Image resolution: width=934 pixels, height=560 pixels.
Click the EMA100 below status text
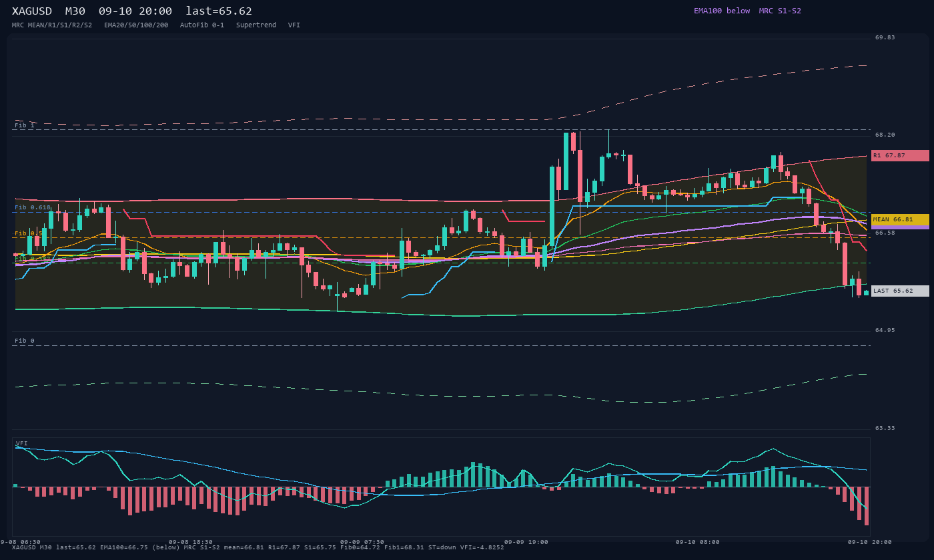722,11
